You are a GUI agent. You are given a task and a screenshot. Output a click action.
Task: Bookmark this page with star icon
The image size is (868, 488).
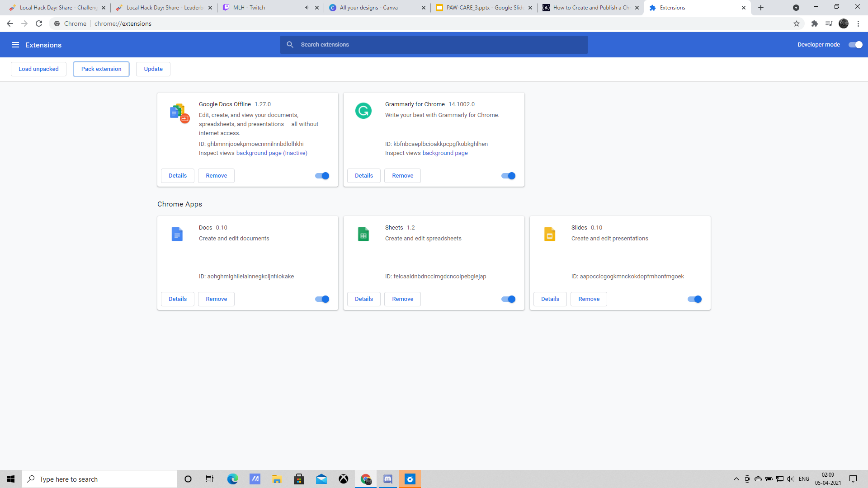pyautogui.click(x=797, y=23)
